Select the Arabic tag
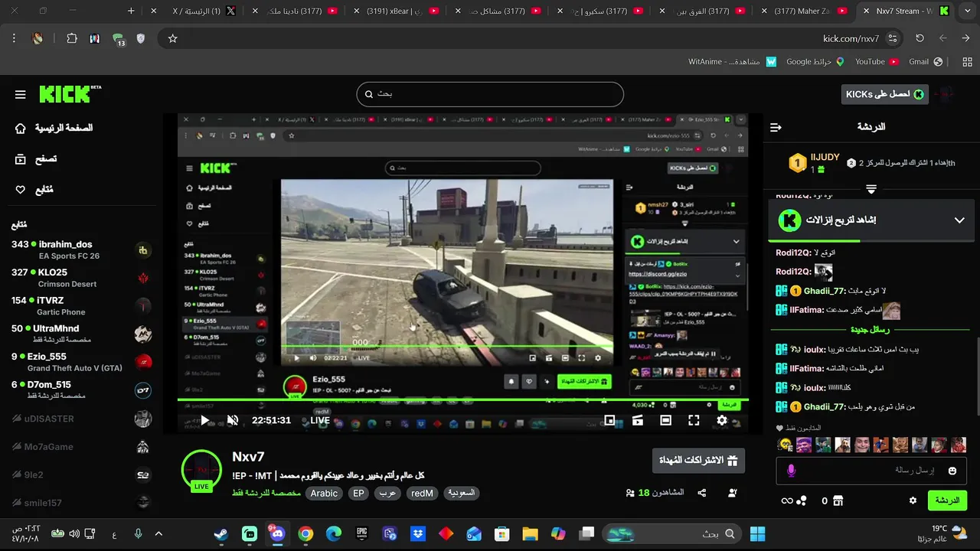 [x=324, y=494]
